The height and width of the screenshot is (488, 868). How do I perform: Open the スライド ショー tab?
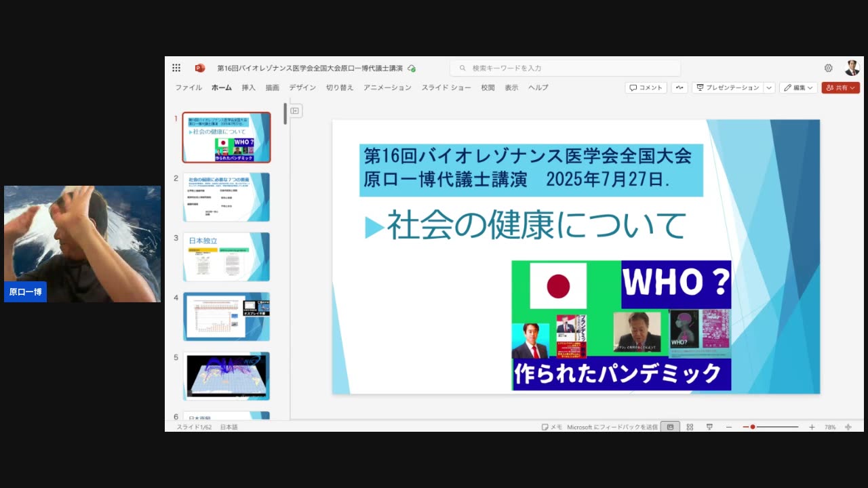(x=446, y=87)
